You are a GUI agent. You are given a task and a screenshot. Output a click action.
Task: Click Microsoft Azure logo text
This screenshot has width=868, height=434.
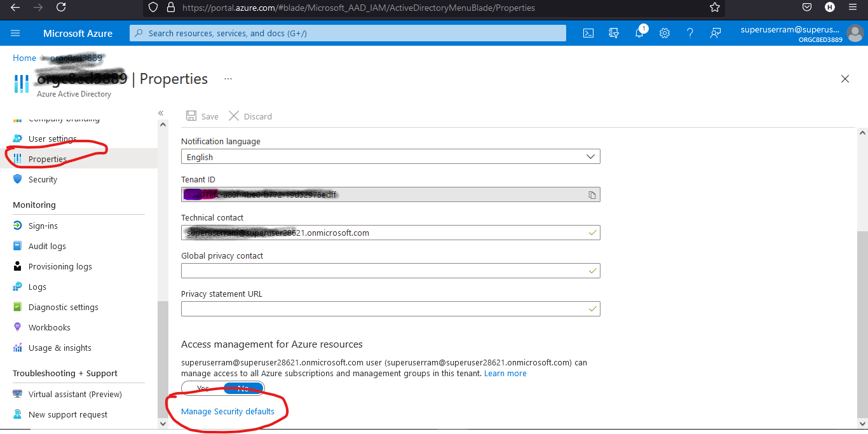[x=78, y=33]
